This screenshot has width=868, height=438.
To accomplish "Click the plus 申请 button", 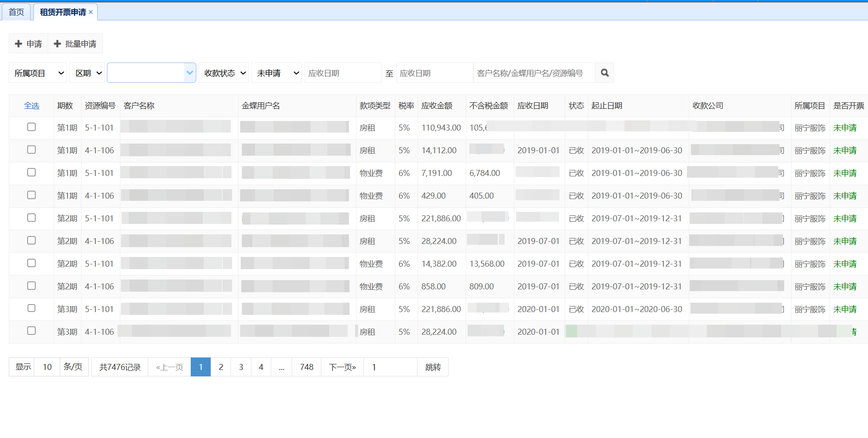I will click(29, 44).
